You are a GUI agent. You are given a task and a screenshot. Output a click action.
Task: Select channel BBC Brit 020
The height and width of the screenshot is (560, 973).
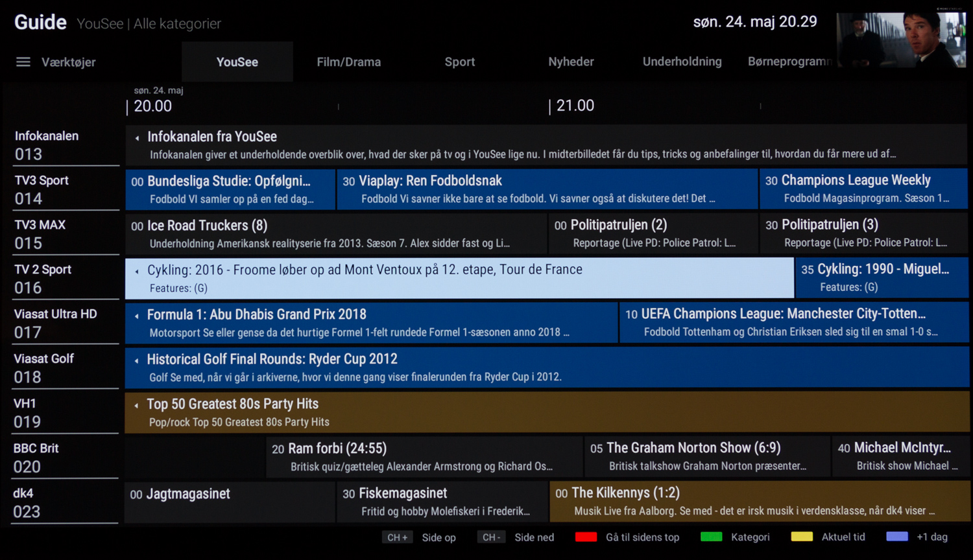click(x=65, y=458)
